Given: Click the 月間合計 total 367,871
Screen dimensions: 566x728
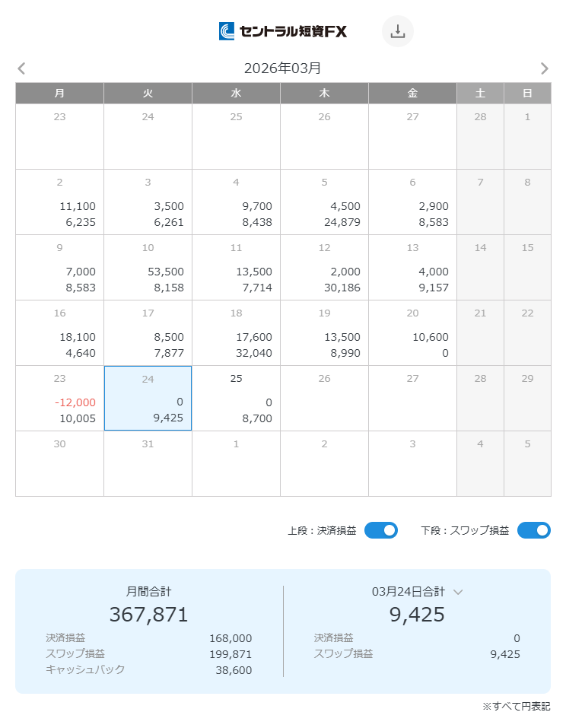Looking at the screenshot, I should point(148,614).
